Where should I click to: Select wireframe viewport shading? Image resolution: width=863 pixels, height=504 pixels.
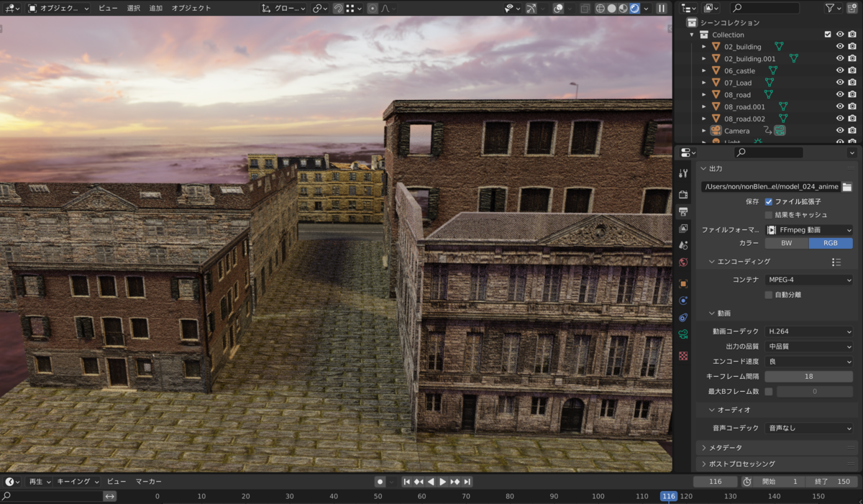click(601, 9)
